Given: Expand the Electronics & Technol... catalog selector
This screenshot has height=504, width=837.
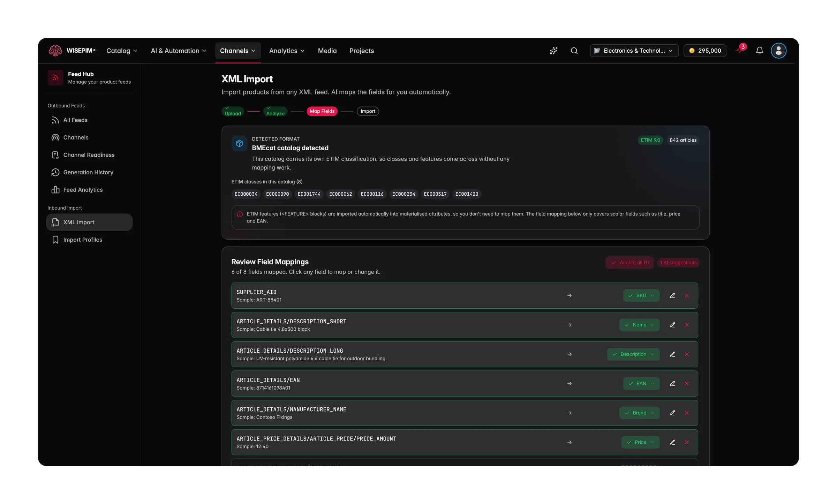Looking at the screenshot, I should click(634, 51).
